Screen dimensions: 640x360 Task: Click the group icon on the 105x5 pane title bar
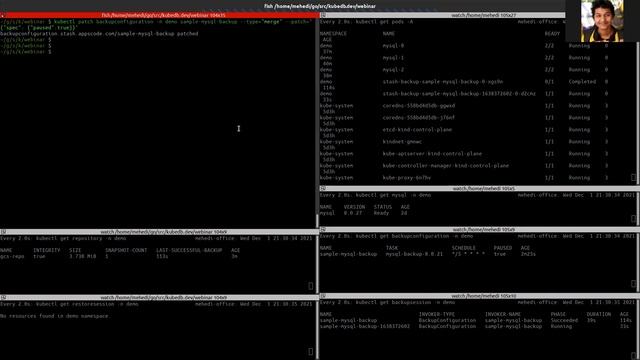[323, 189]
